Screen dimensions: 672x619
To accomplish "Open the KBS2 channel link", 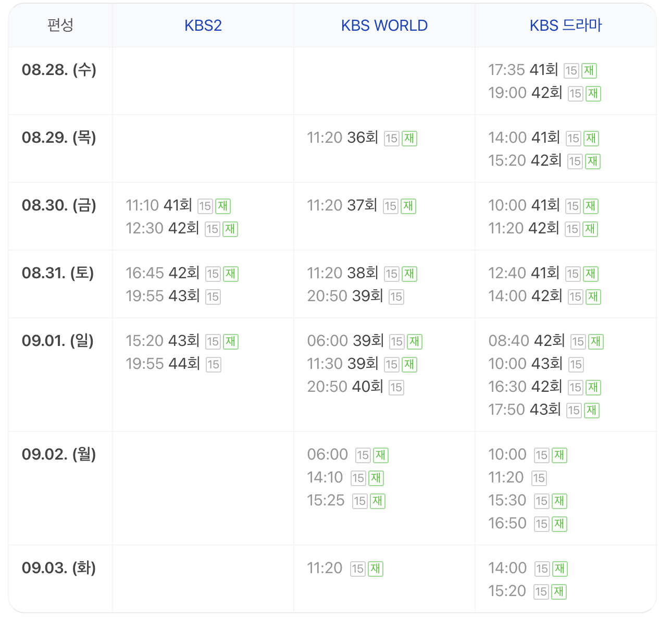I will tap(203, 26).
